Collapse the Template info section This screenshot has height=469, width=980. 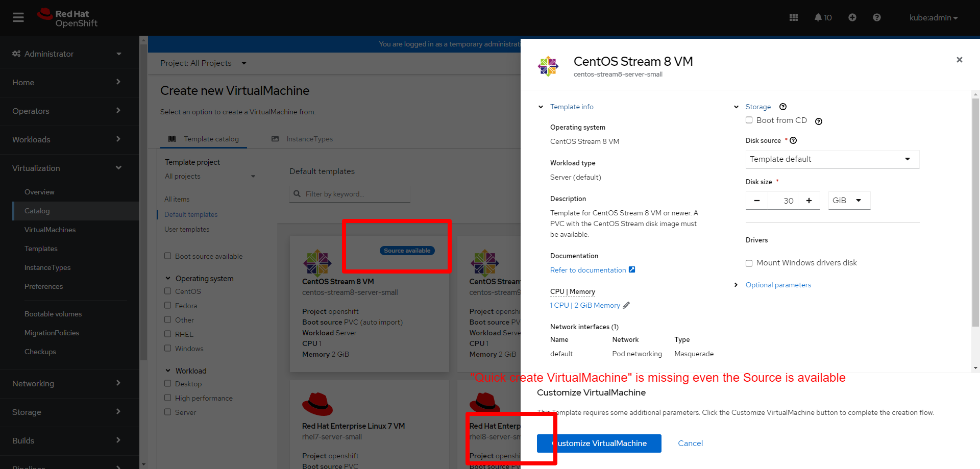click(566, 107)
